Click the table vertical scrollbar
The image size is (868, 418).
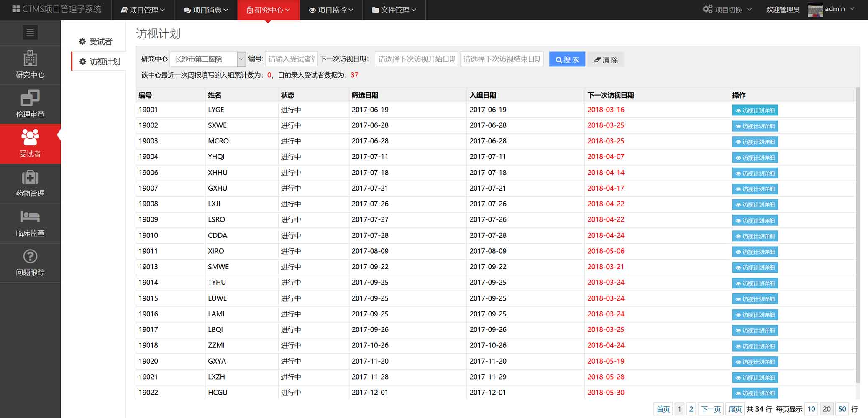(858, 235)
